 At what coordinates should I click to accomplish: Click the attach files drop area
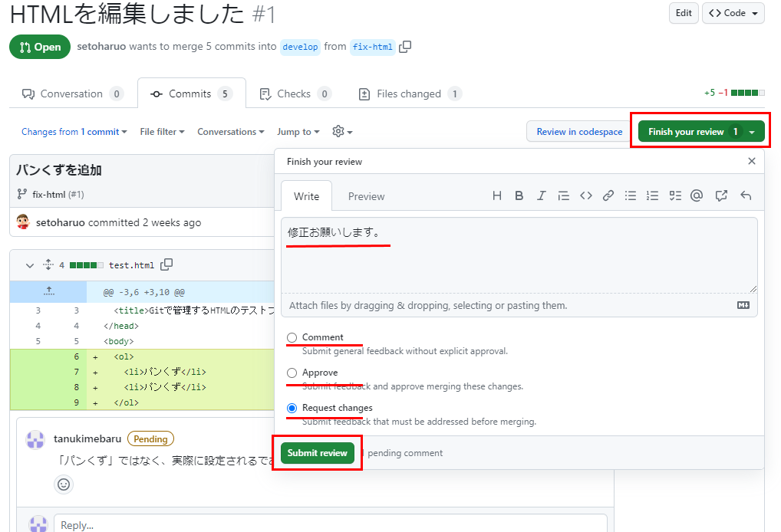519,305
